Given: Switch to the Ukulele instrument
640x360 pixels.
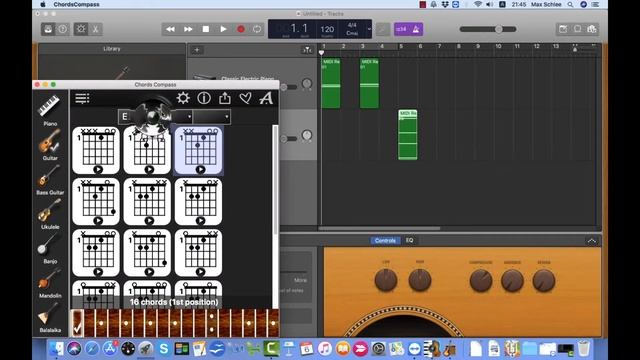Looking at the screenshot, I should pyautogui.click(x=50, y=213).
